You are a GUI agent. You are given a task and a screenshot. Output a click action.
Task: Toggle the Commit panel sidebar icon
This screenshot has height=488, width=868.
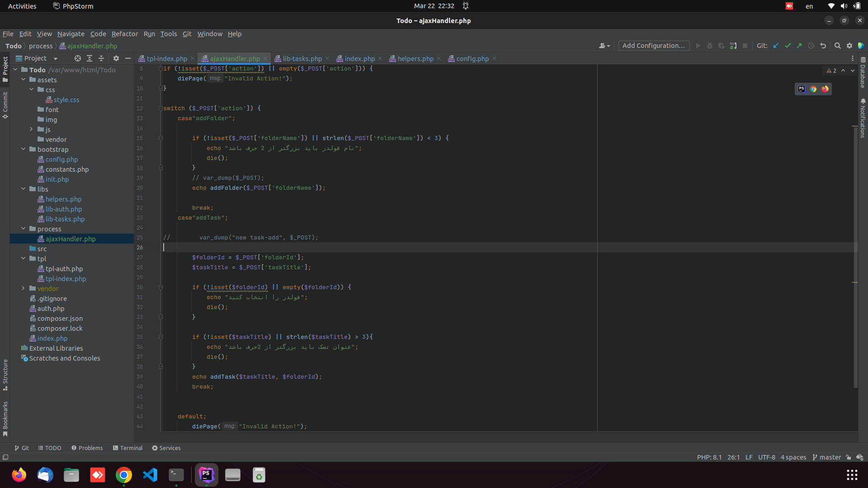pyautogui.click(x=6, y=103)
